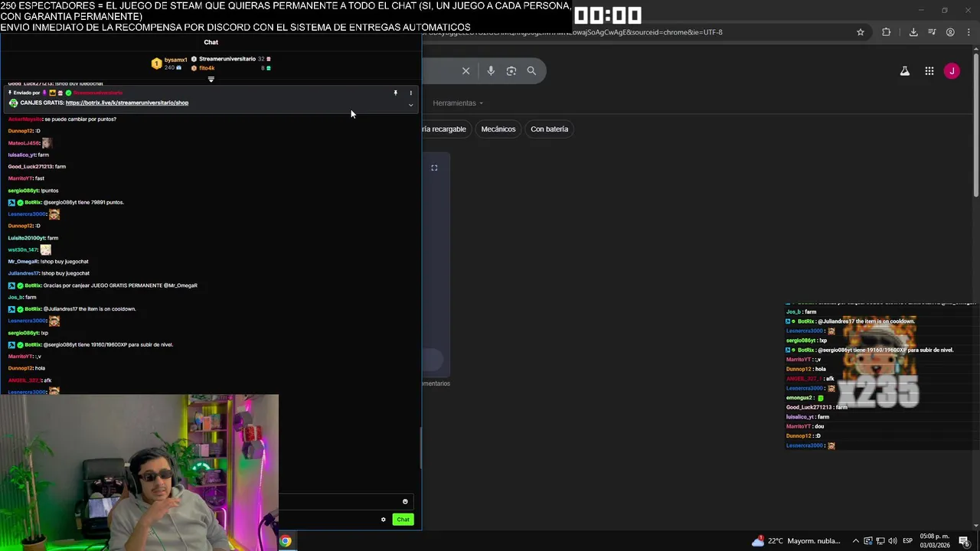The image size is (980, 551).
Task: Open the Google account avatar J
Action: (x=952, y=71)
